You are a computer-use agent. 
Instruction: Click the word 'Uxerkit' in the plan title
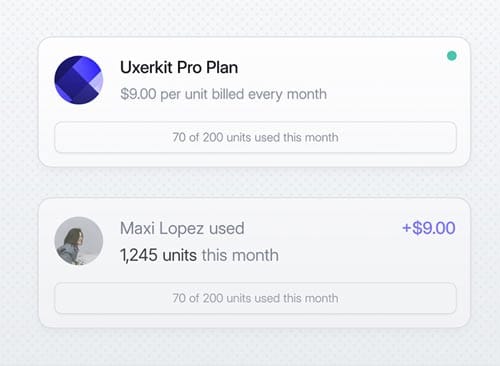coord(146,67)
